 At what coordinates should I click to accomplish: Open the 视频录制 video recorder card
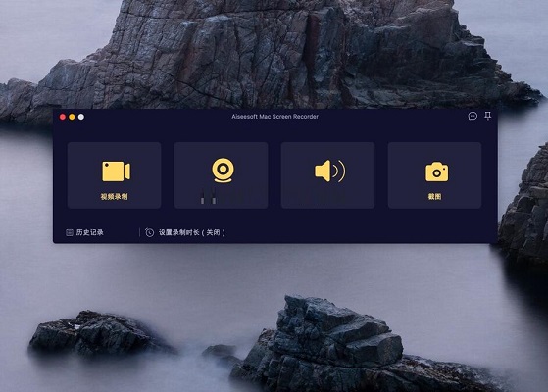[x=114, y=175]
